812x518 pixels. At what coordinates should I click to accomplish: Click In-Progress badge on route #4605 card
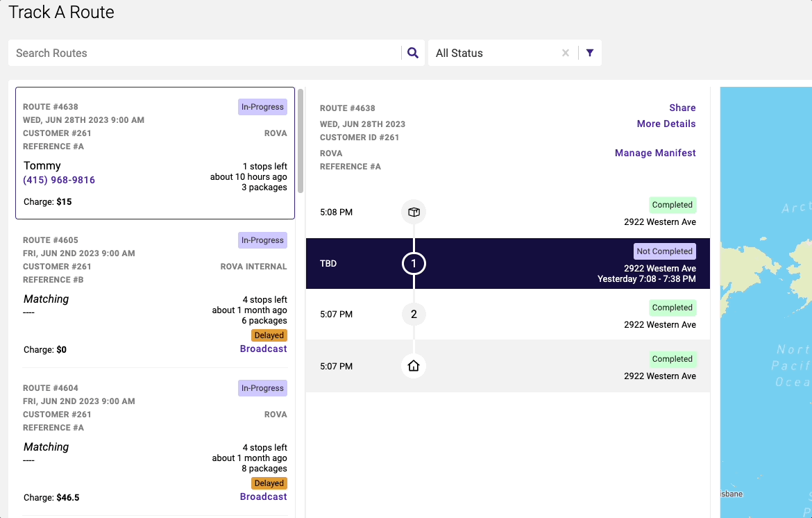262,240
